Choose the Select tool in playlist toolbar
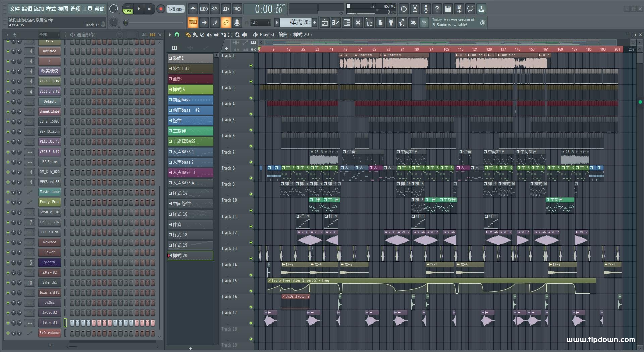 click(x=230, y=35)
